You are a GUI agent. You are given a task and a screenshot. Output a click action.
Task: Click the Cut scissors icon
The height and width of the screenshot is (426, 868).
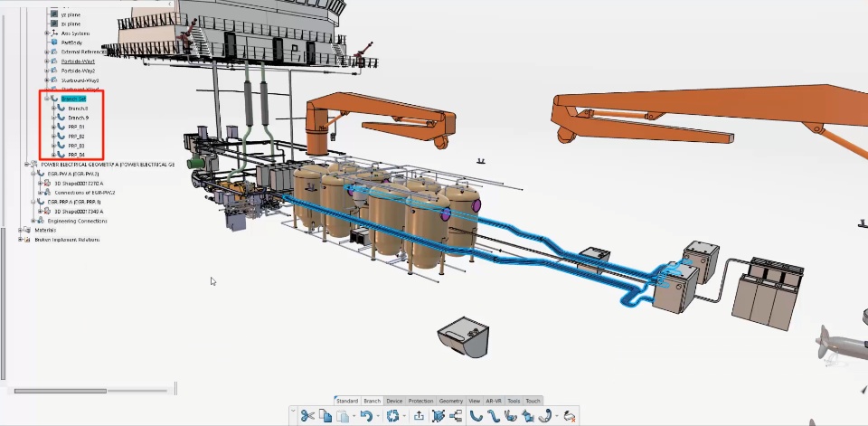click(x=307, y=415)
